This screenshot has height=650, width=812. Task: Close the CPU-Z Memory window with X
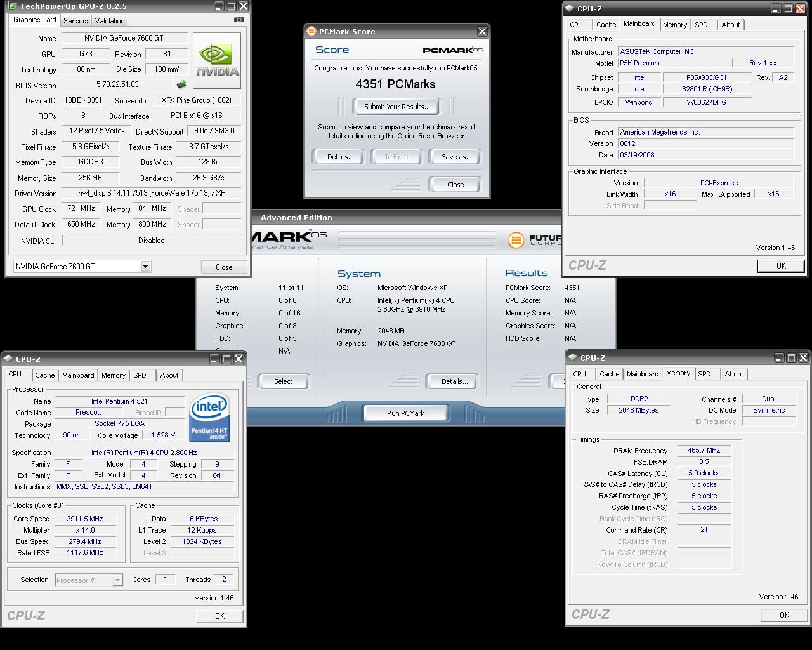[803, 358]
